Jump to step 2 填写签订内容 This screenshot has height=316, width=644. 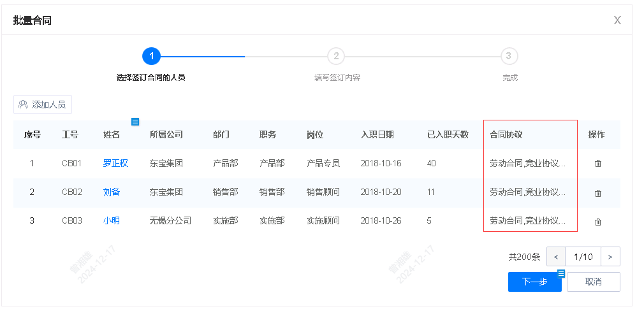[336, 56]
